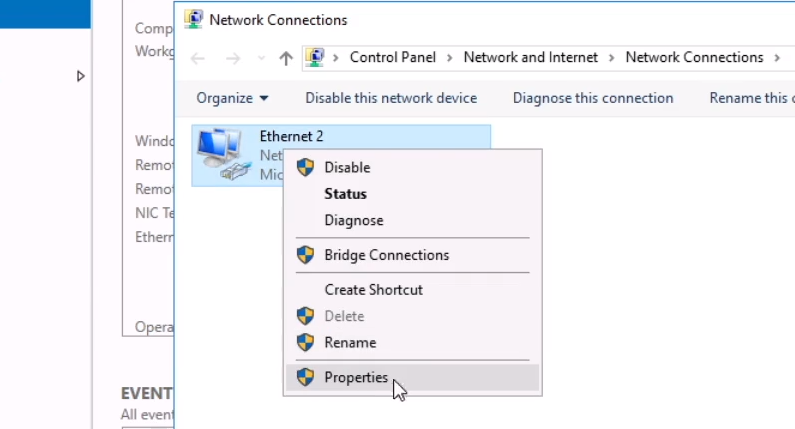Click the shield icon next to Disable

pyautogui.click(x=305, y=167)
